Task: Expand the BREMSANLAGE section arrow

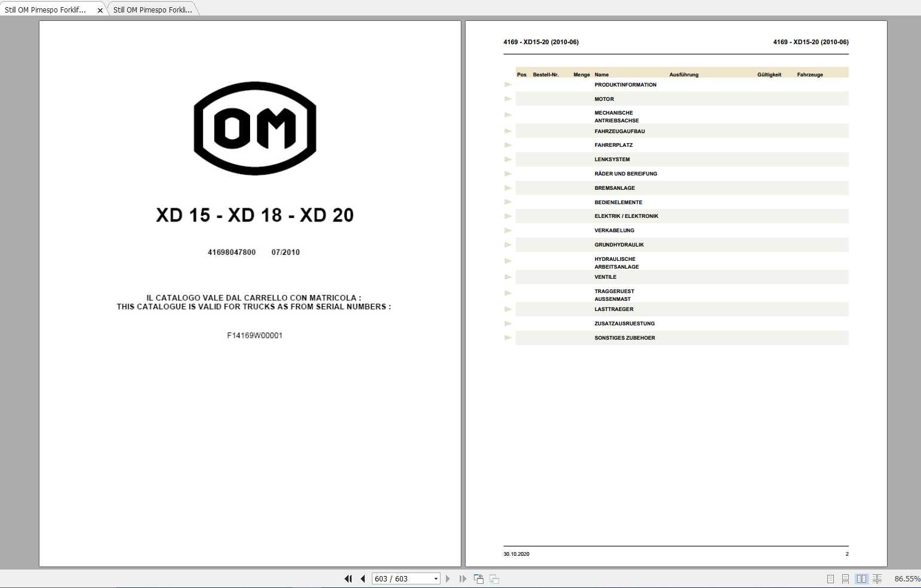Action: click(508, 187)
